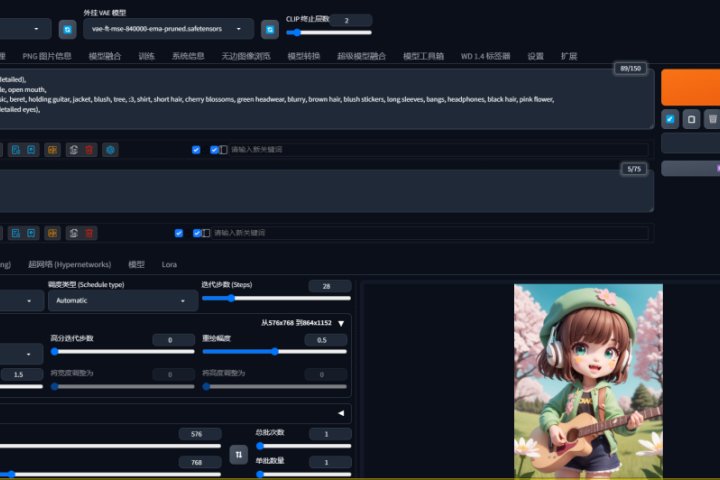Switch to the 模型工具箱 tab
The image size is (720, 480).
point(423,56)
